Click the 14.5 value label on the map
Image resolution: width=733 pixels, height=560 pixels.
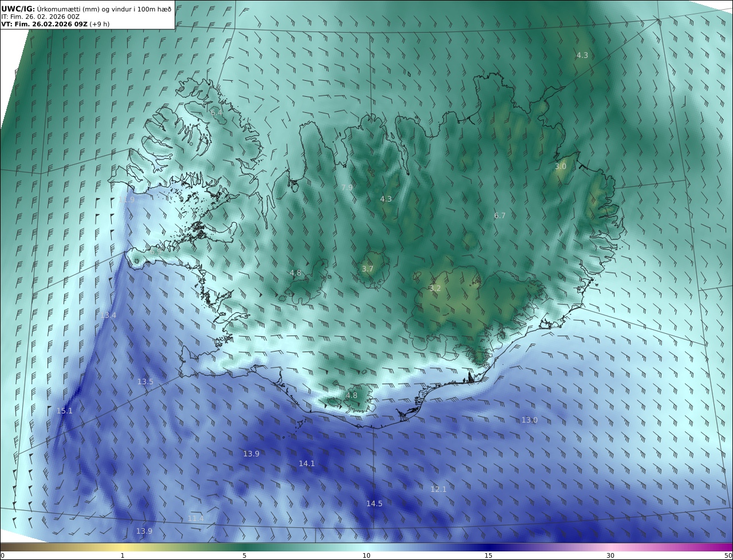point(375,504)
